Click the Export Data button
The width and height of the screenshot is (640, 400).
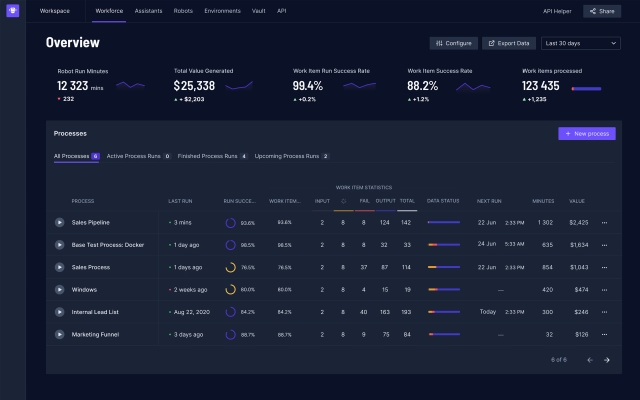click(509, 43)
